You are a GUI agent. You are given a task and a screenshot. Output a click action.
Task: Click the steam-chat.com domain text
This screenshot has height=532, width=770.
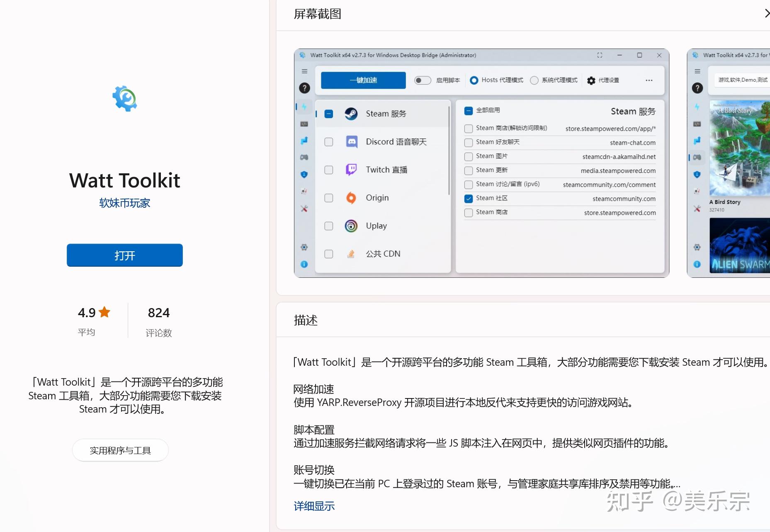coord(633,143)
